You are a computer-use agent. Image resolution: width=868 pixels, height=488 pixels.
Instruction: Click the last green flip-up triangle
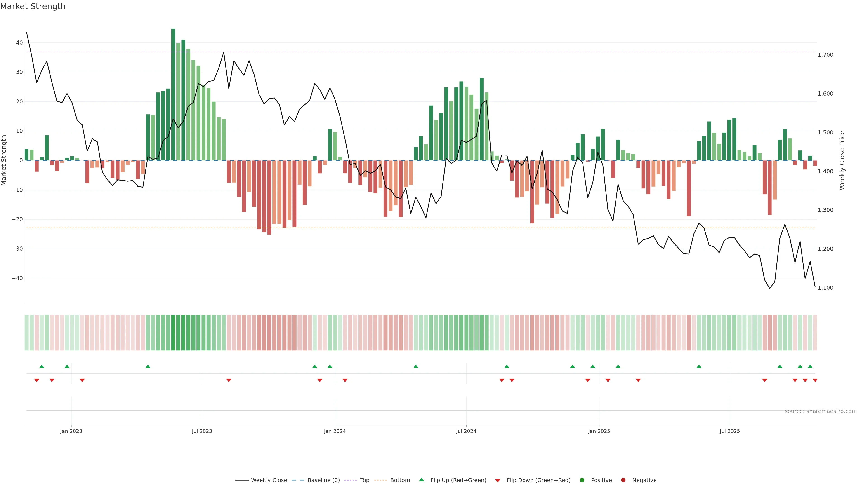(810, 366)
